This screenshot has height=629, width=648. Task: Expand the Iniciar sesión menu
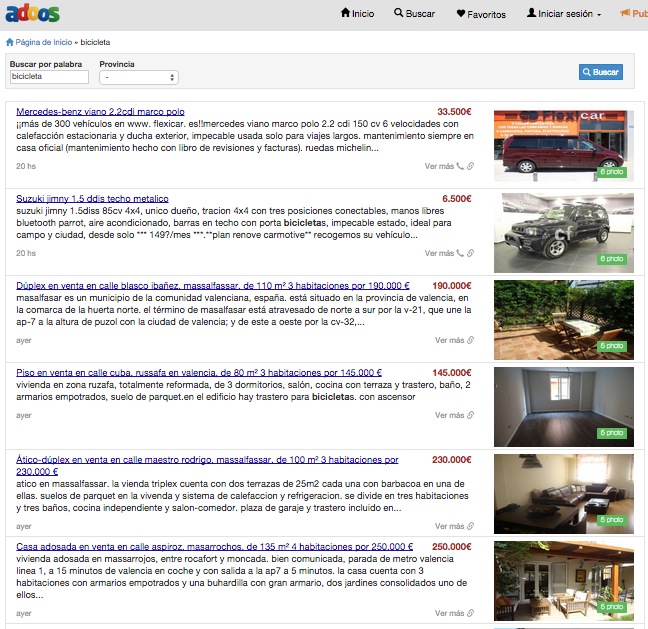(564, 14)
